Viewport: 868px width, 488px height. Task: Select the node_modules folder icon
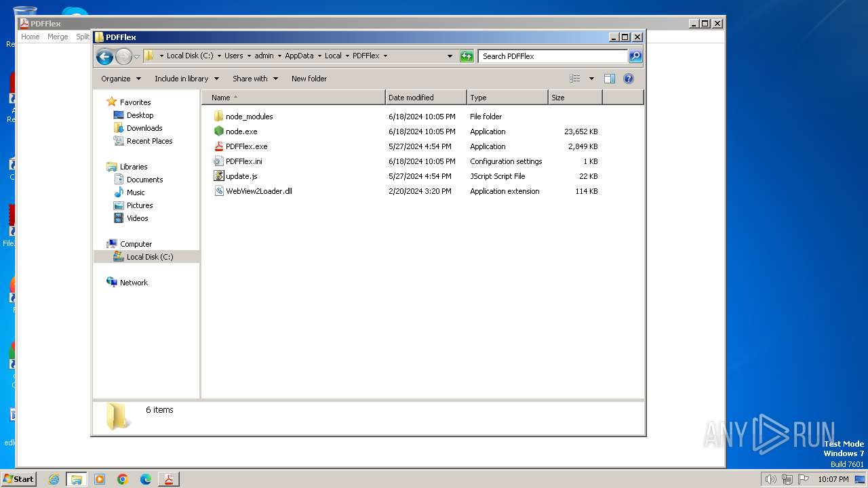coord(218,117)
